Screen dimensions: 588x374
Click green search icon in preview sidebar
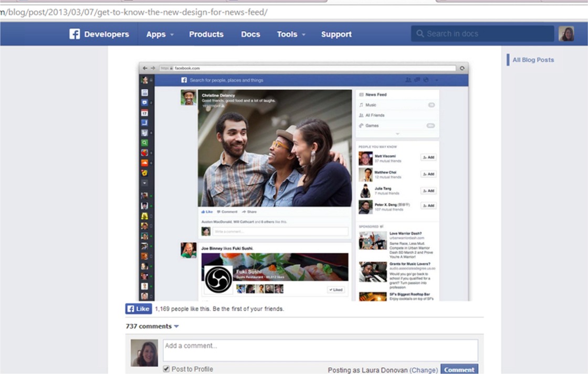pos(144,143)
